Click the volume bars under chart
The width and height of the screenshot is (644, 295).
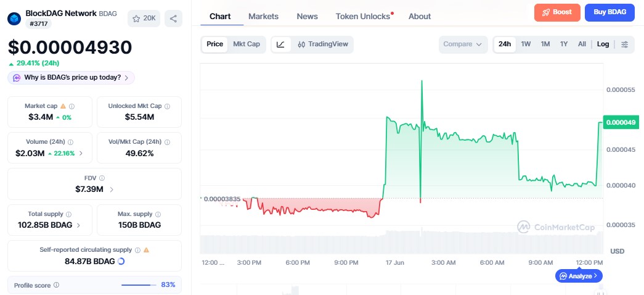(x=401, y=243)
